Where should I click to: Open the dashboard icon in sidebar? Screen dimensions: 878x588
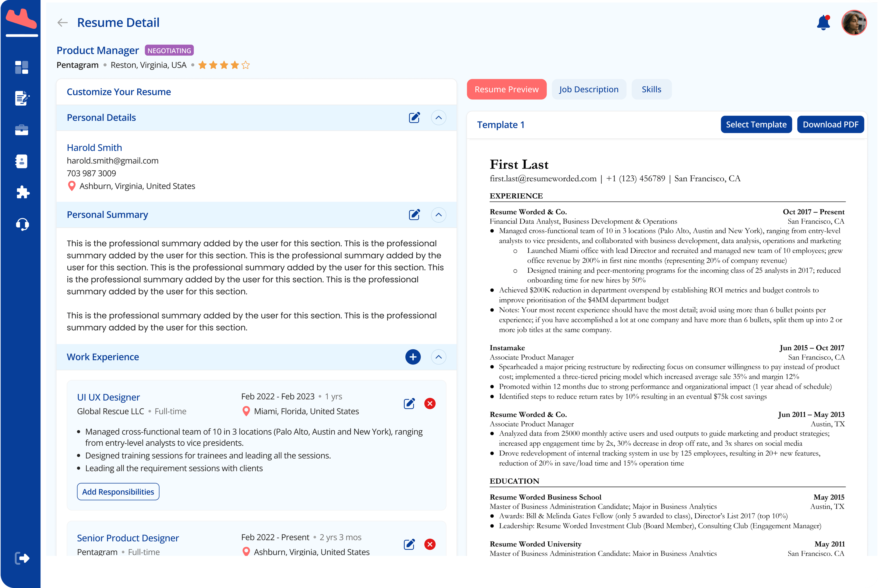tap(21, 67)
